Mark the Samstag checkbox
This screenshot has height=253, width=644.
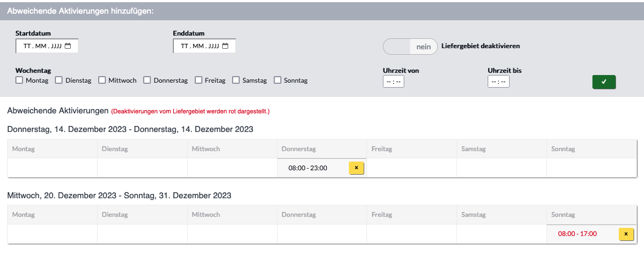click(236, 80)
